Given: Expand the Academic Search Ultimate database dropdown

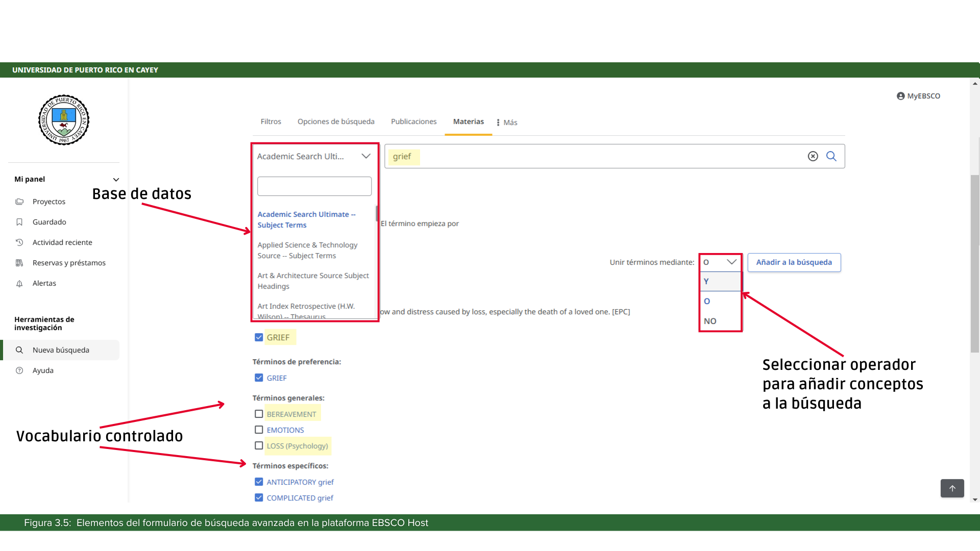Looking at the screenshot, I should [365, 156].
